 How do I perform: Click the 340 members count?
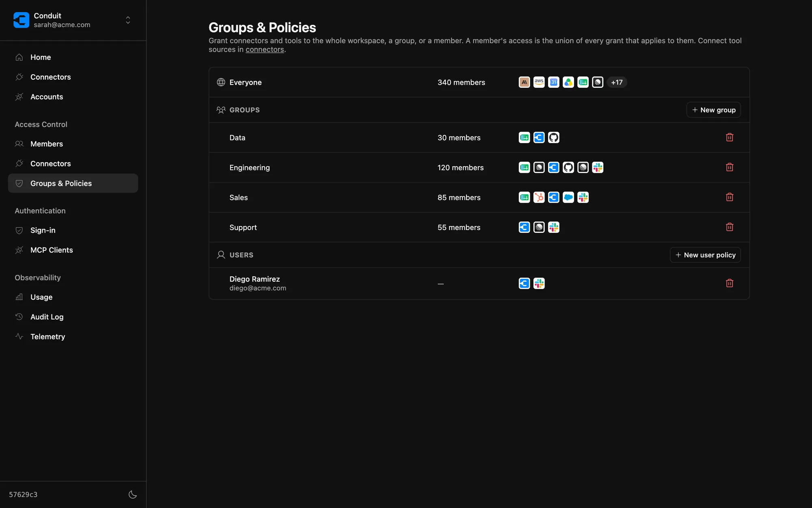[461, 82]
